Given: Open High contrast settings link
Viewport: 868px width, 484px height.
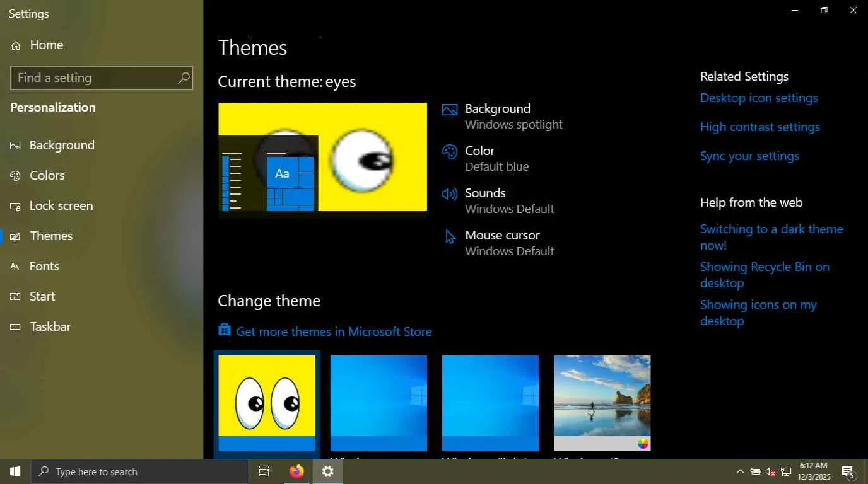Looking at the screenshot, I should pos(760,127).
